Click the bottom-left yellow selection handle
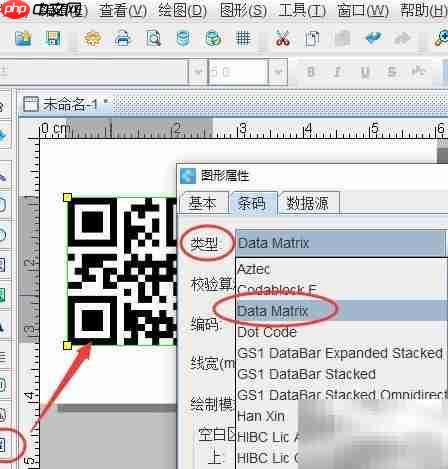The image size is (448, 469). [67, 345]
